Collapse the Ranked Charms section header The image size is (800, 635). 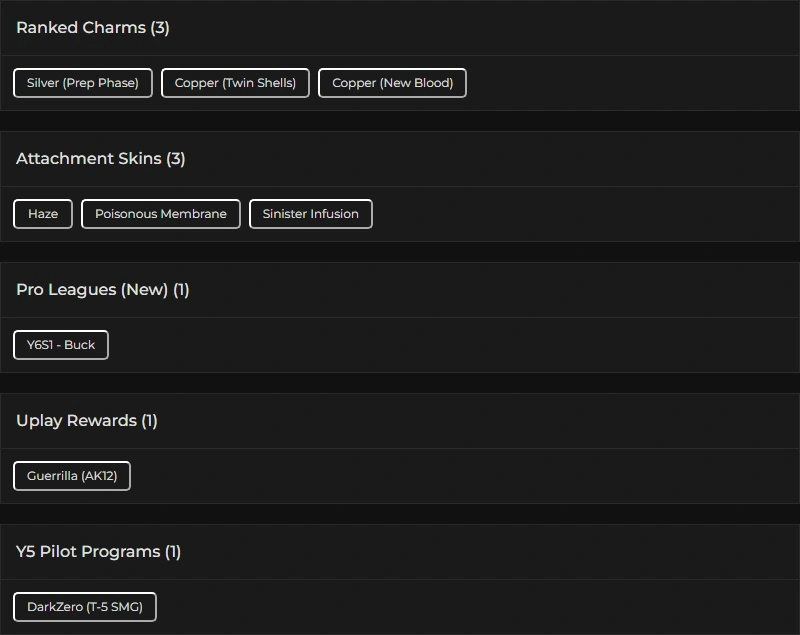[x=80, y=28]
